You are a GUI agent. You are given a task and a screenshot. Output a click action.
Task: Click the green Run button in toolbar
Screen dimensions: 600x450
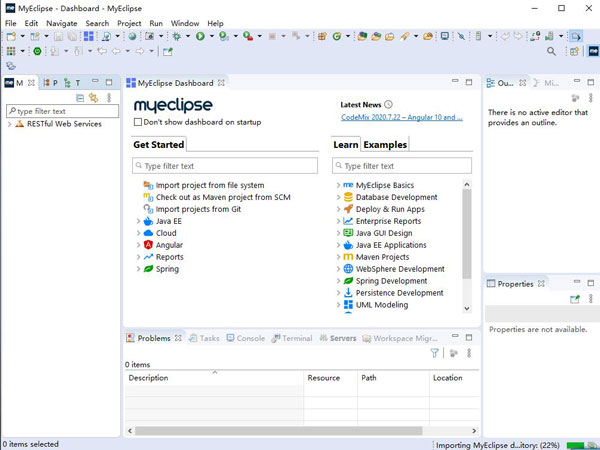200,36
